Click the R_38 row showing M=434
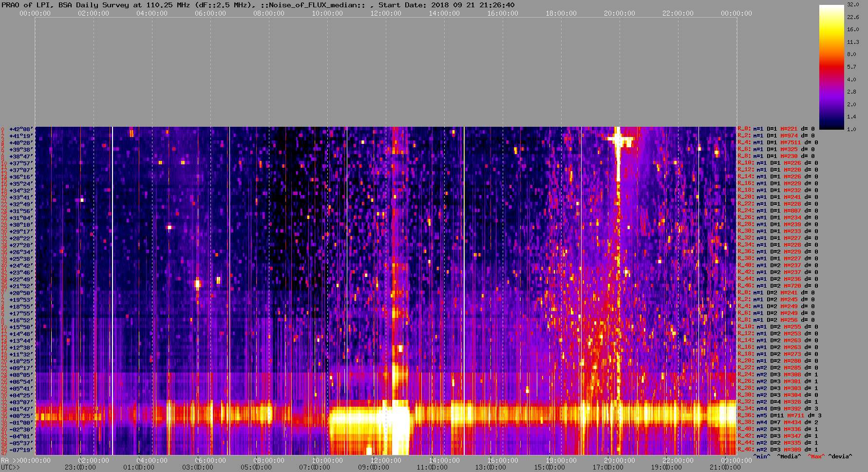This screenshot has height=472, width=868. click(x=778, y=422)
